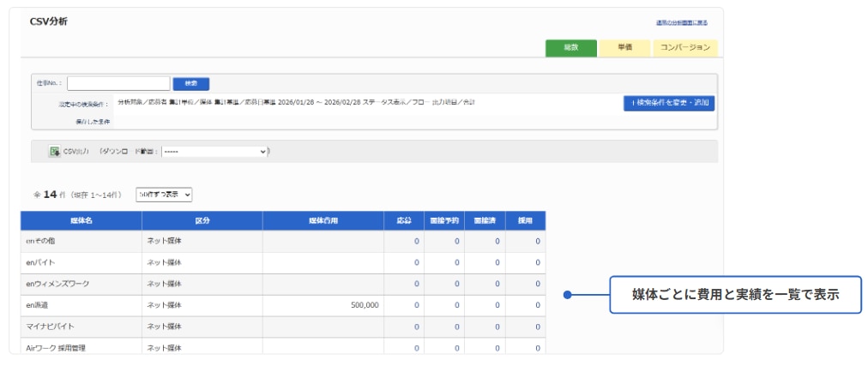Switch to the 単価 tab
Viewport: 868px width, 366px height.
pos(625,48)
